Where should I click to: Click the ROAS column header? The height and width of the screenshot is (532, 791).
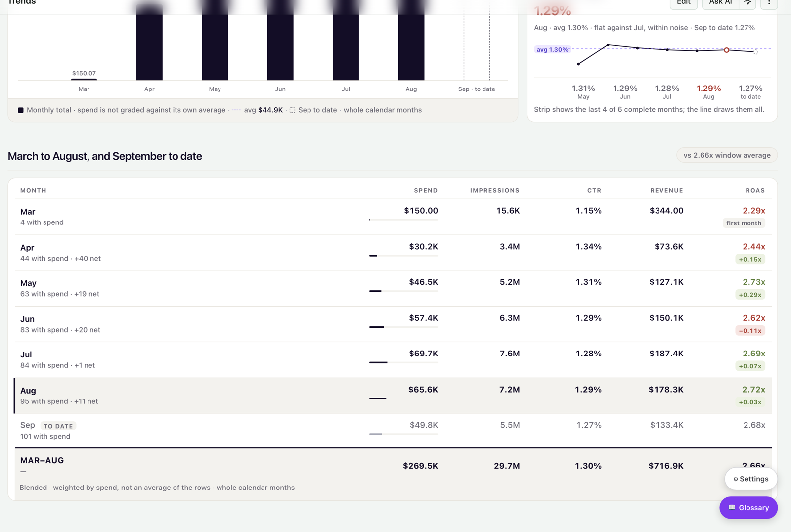pyautogui.click(x=755, y=190)
